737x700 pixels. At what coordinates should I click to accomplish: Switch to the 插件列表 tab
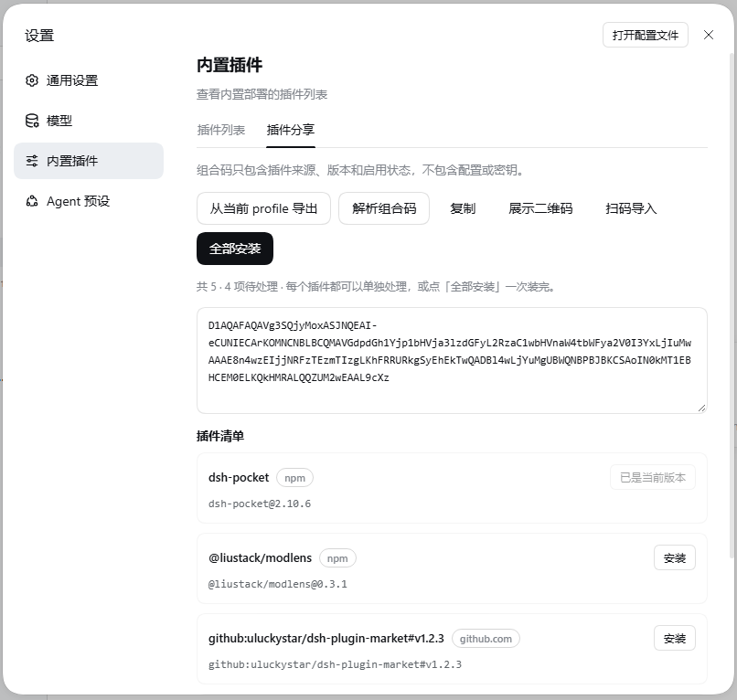(x=221, y=130)
